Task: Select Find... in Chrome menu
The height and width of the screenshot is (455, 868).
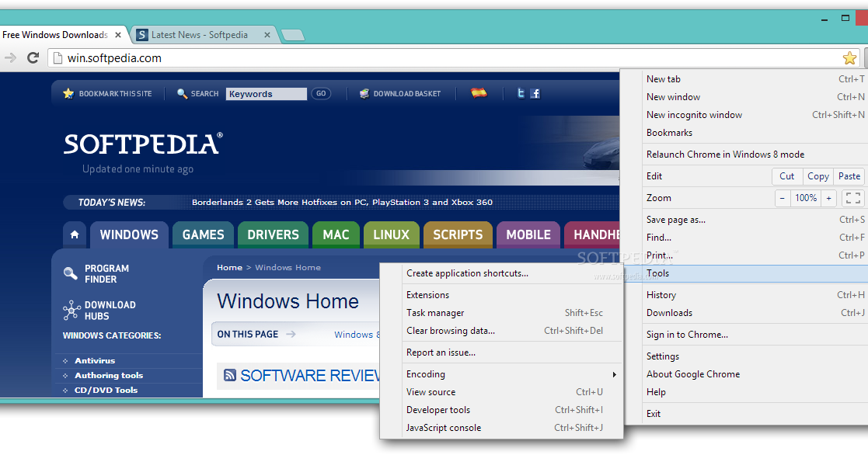Action: (746, 237)
